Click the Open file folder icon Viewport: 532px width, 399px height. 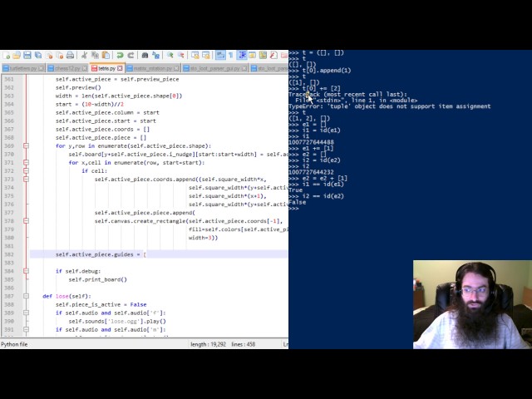[x=17, y=56]
